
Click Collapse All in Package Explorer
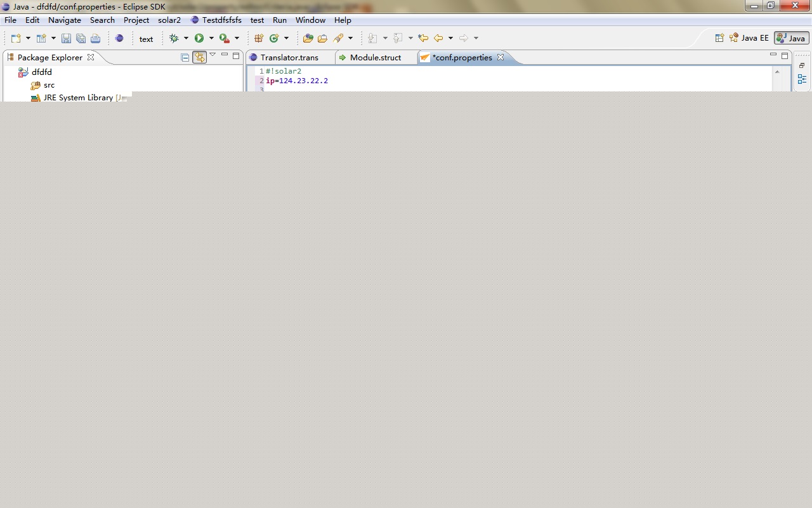(185, 57)
